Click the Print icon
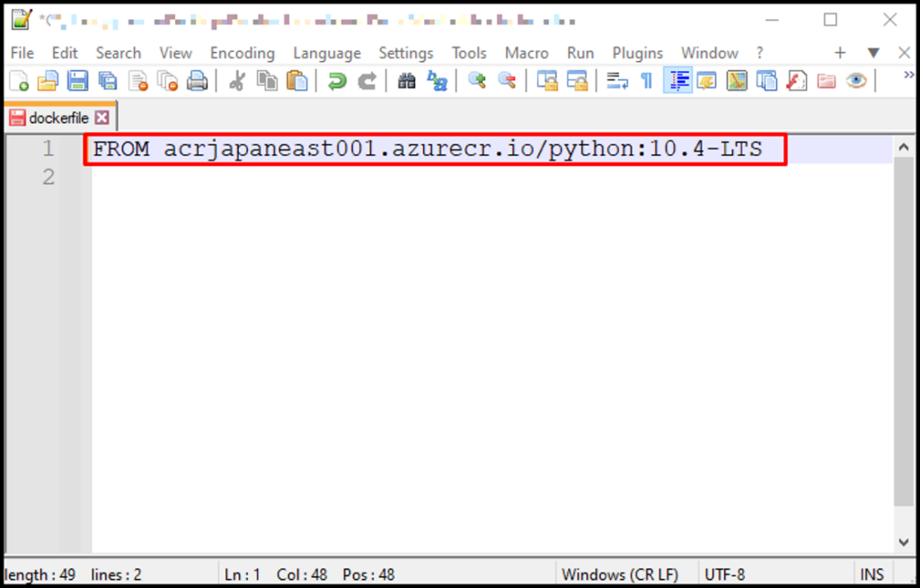The image size is (920, 588). click(197, 81)
